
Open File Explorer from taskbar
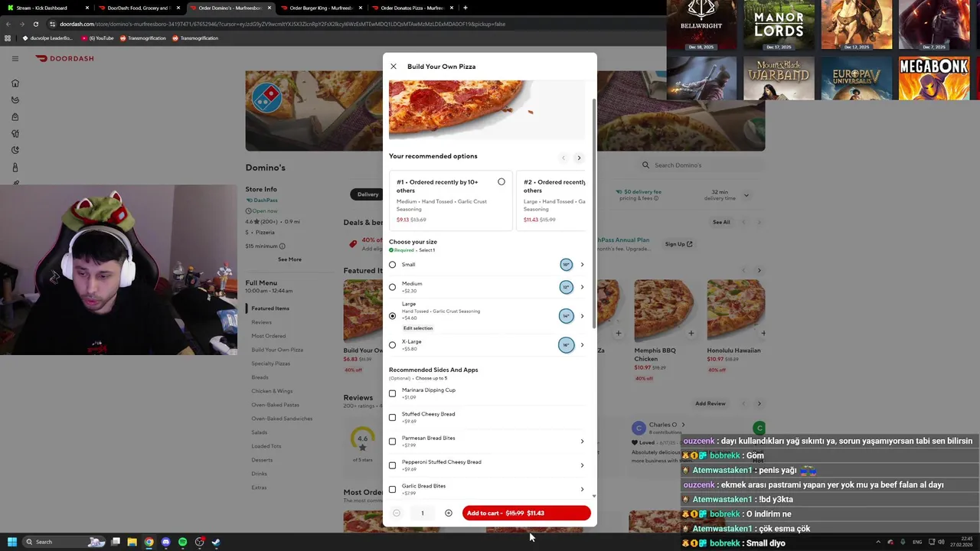pos(132,542)
